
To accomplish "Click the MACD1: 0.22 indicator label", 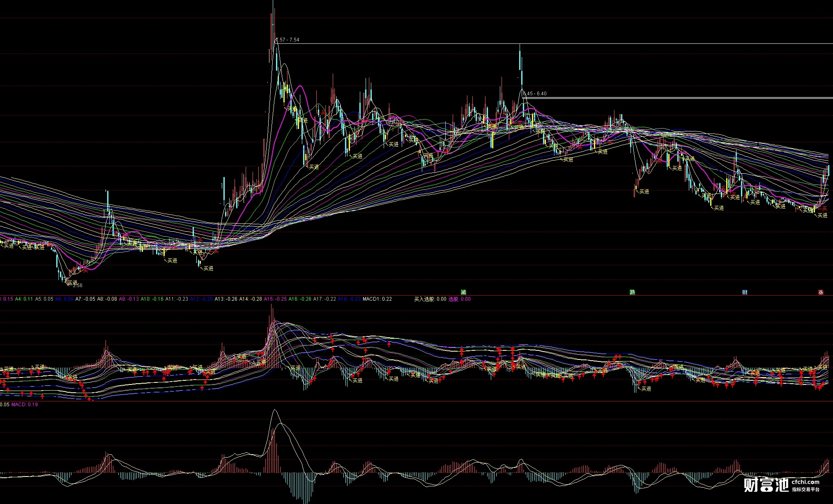I will point(377,299).
